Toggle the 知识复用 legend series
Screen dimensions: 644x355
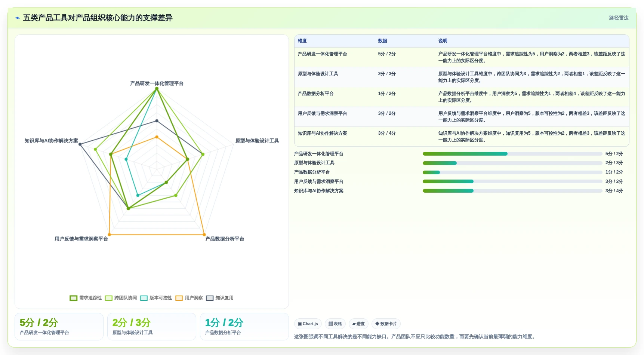click(x=220, y=298)
